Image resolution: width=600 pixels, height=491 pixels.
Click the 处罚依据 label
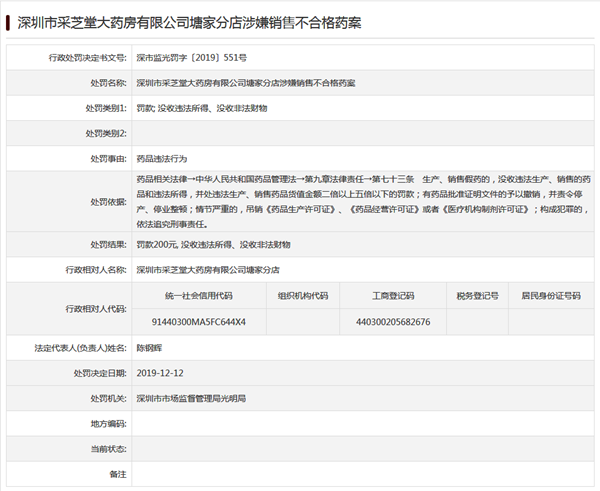coord(109,202)
